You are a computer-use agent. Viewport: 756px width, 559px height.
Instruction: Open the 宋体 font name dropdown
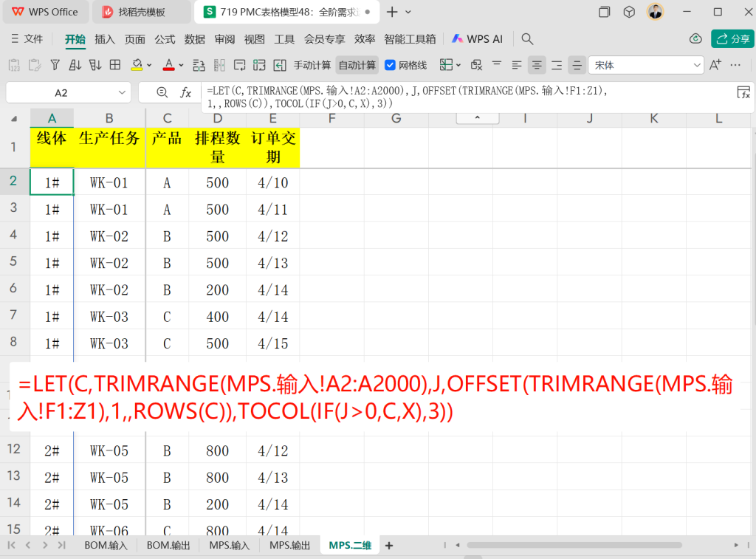tap(697, 65)
